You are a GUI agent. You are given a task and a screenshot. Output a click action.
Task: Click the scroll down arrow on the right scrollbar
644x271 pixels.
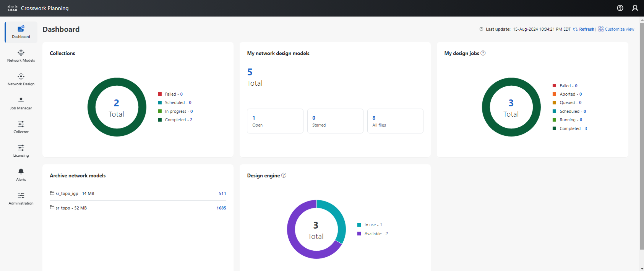pyautogui.click(x=642, y=269)
